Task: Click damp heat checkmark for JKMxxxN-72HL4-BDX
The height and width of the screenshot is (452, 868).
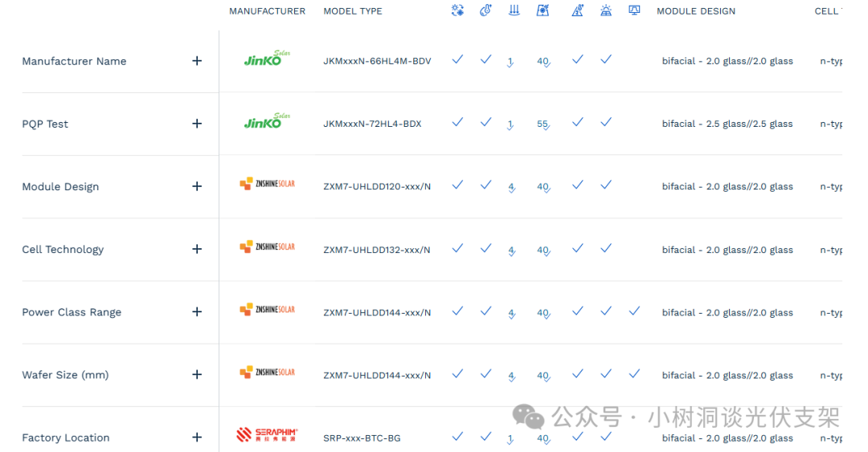Action: [x=485, y=122]
